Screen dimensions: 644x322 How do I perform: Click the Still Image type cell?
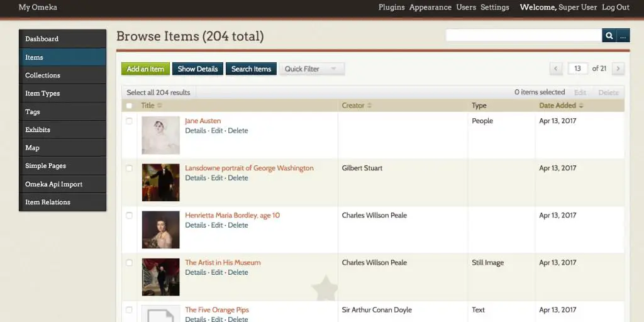(487, 262)
